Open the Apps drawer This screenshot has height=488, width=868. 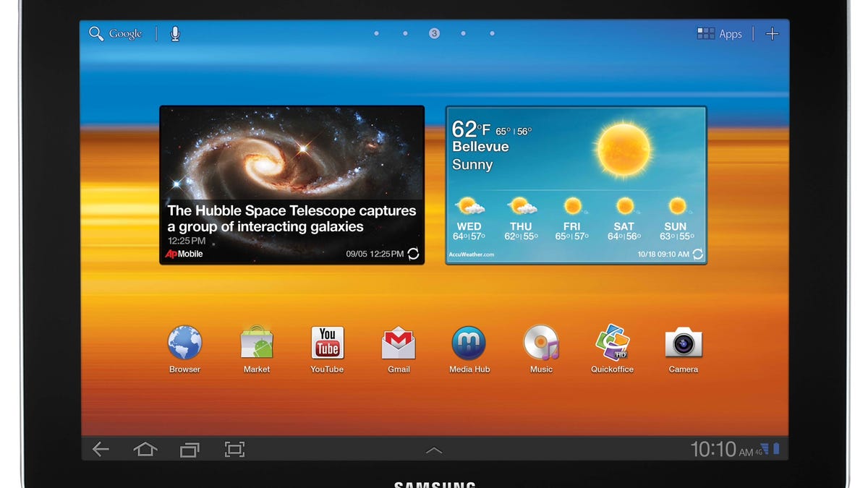click(720, 34)
